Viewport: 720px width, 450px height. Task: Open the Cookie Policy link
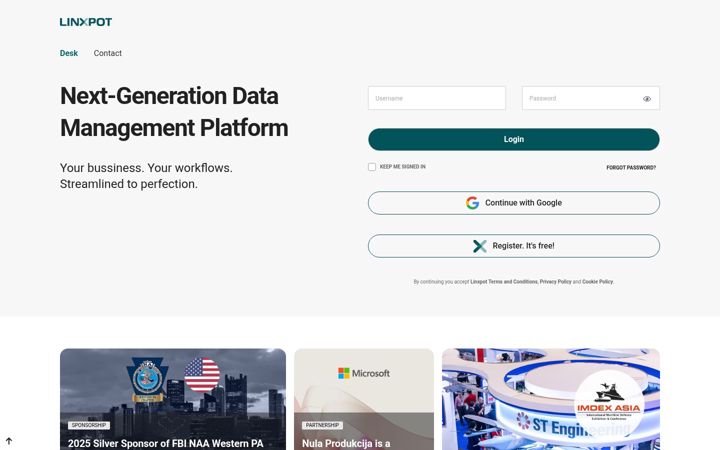597,282
